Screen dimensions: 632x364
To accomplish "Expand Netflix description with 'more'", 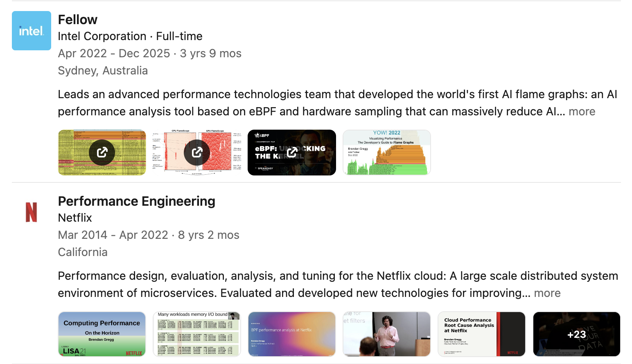I will [547, 293].
